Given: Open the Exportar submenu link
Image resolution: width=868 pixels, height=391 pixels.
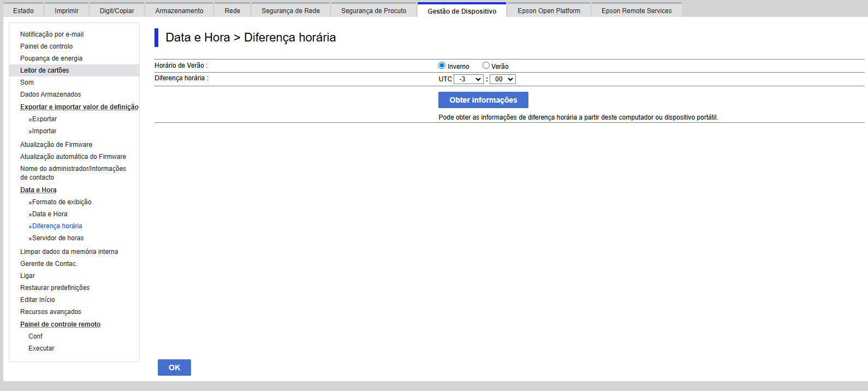Looking at the screenshot, I should tap(44, 119).
